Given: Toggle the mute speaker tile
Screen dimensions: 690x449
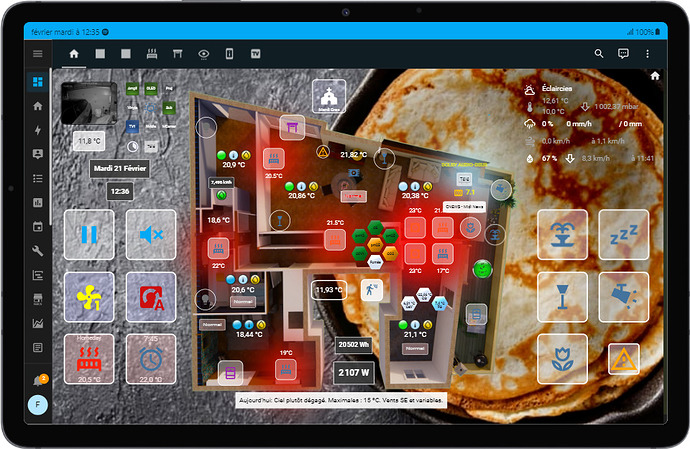Looking at the screenshot, I should (151, 235).
